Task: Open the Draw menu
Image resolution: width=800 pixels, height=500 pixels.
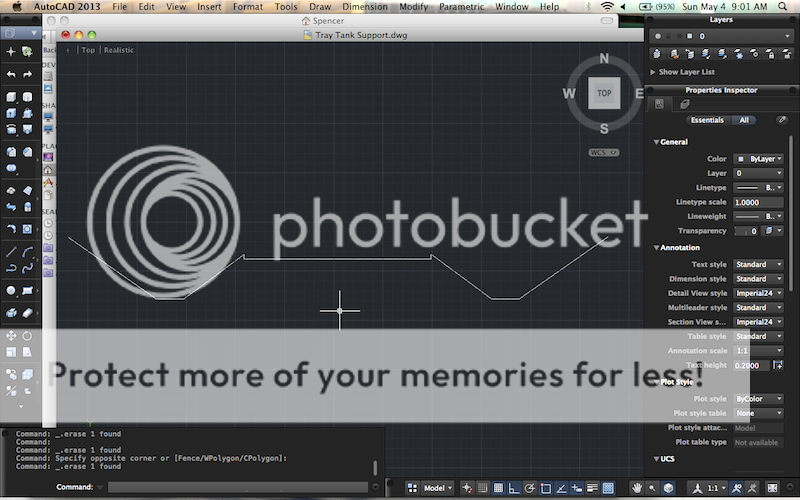Action: point(320,7)
